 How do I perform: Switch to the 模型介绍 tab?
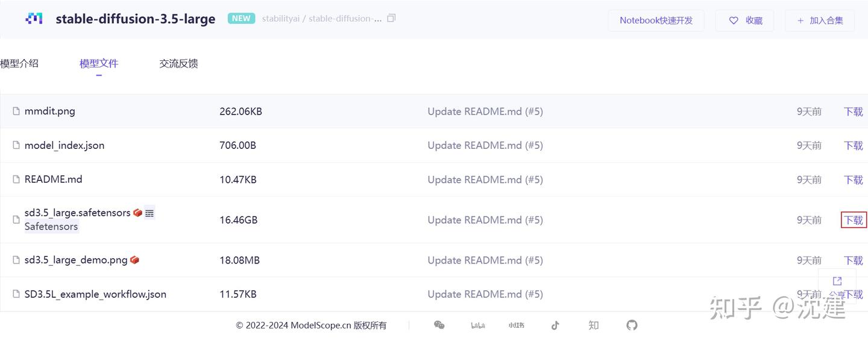[19, 63]
